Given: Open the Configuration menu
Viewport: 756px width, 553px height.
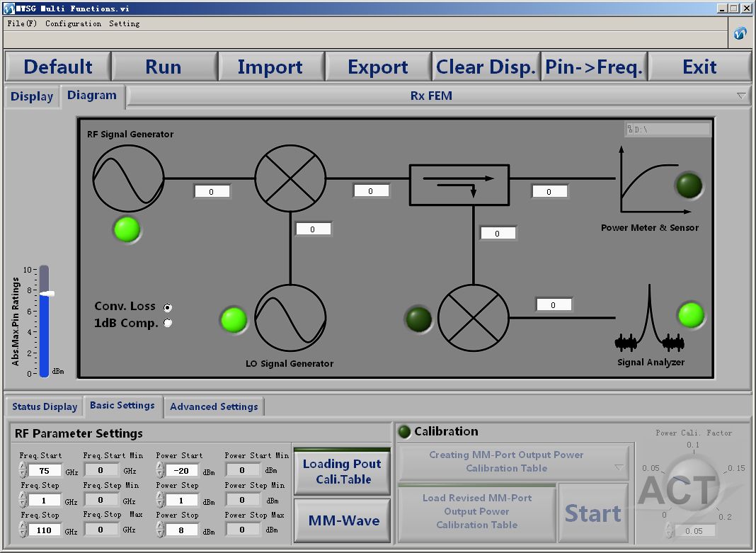Looking at the screenshot, I should click(x=73, y=23).
